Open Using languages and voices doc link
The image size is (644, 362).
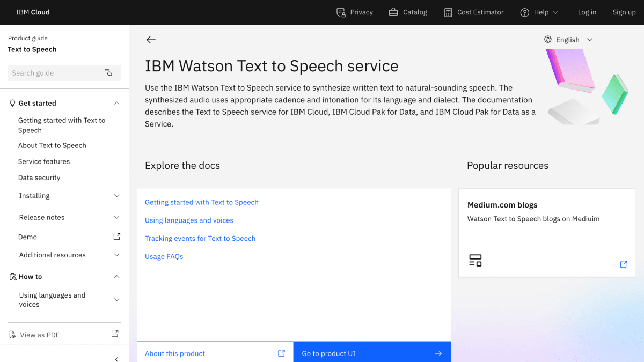coord(189,220)
